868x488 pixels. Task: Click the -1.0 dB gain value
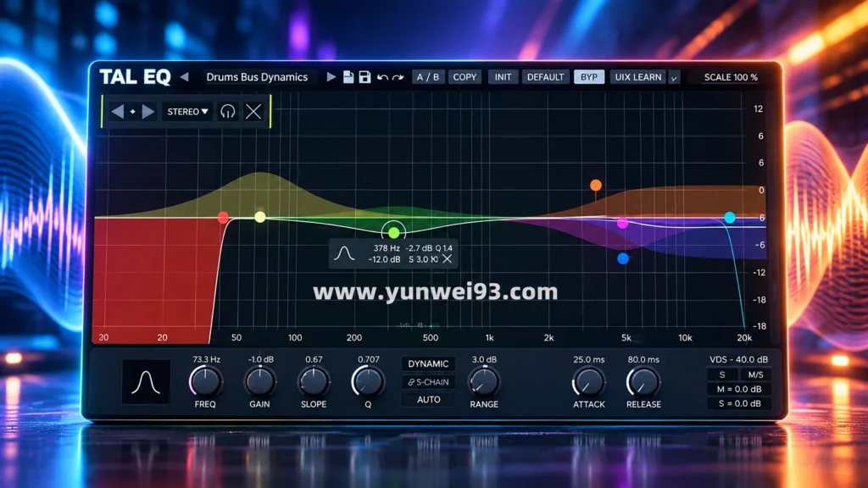[x=260, y=359]
